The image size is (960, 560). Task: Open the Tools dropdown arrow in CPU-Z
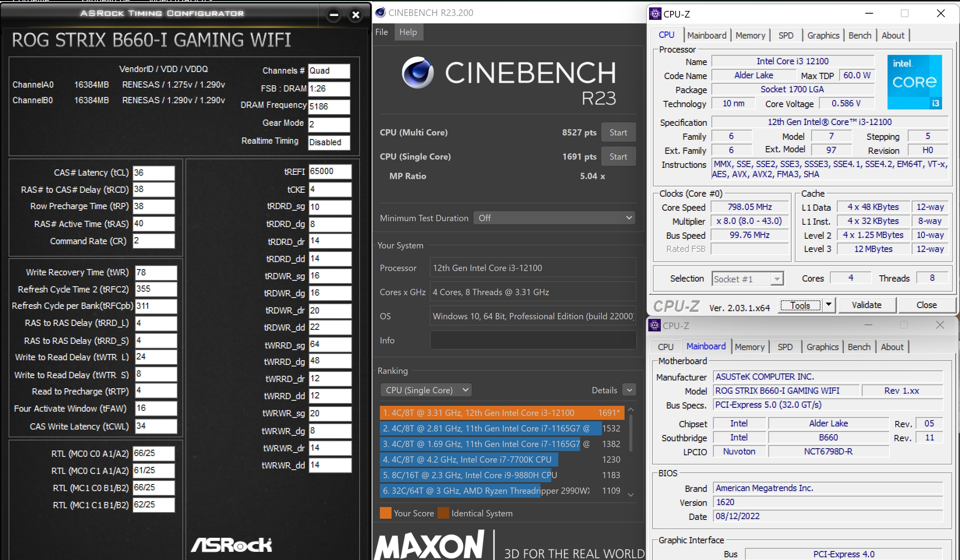click(x=829, y=305)
